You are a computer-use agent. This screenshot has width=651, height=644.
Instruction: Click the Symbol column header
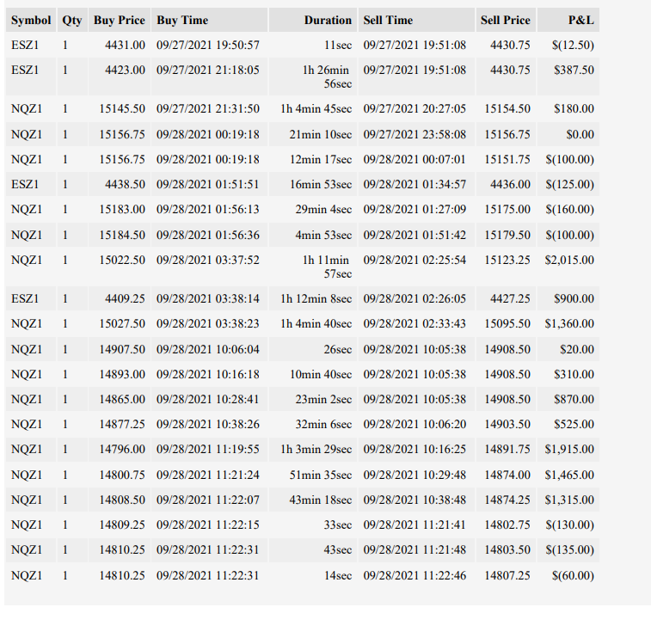click(x=31, y=20)
